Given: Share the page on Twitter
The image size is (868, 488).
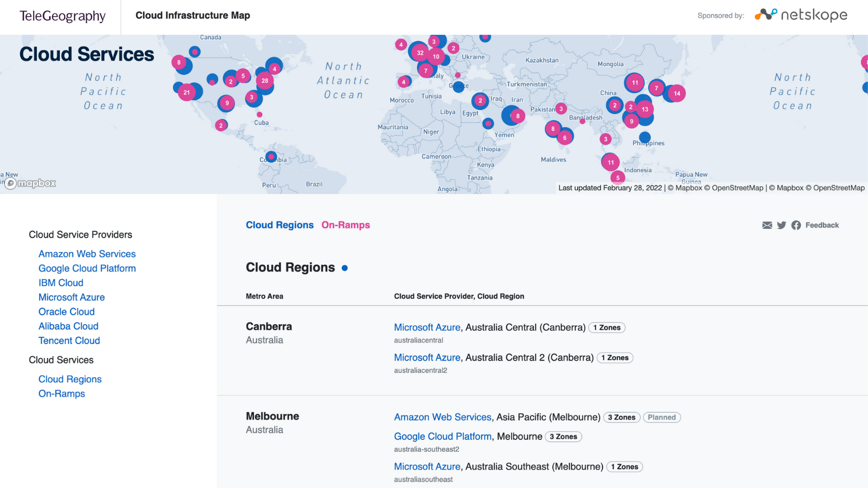Looking at the screenshot, I should [781, 226].
